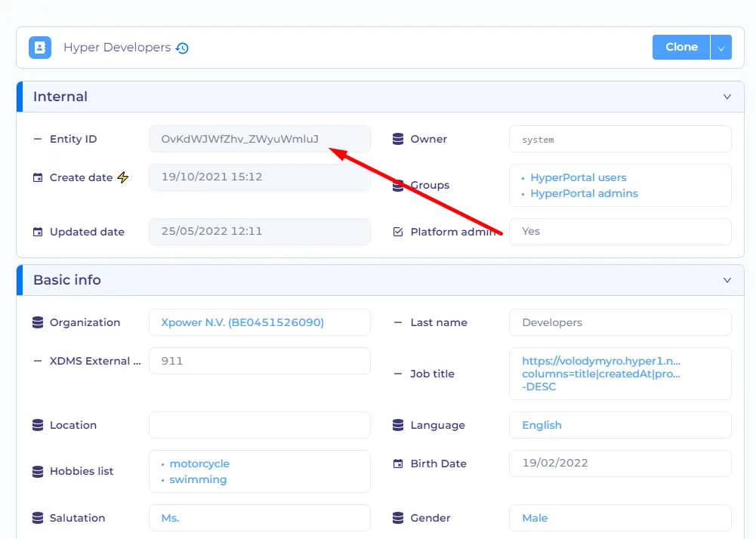Click the Birth Date calendar icon
This screenshot has height=539, width=756.
[398, 464]
